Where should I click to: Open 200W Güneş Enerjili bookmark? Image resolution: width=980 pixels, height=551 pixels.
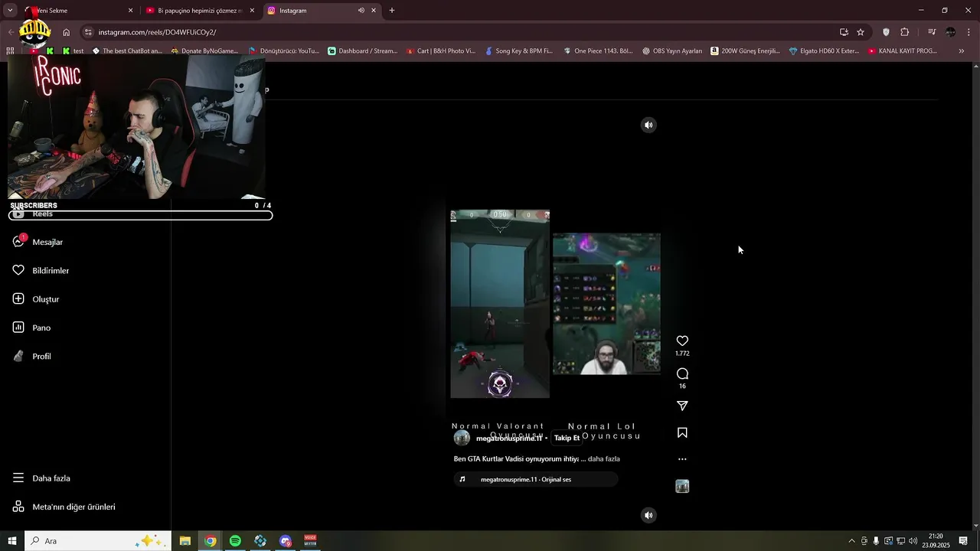[745, 51]
